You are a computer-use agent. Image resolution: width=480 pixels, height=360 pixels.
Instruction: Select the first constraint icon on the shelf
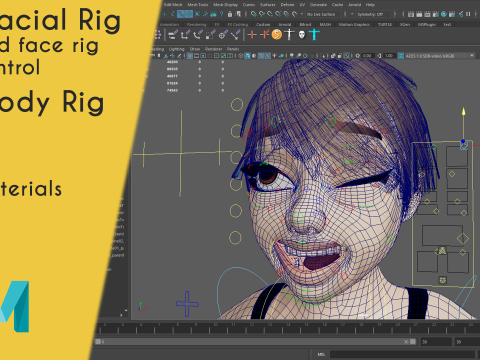(173, 35)
